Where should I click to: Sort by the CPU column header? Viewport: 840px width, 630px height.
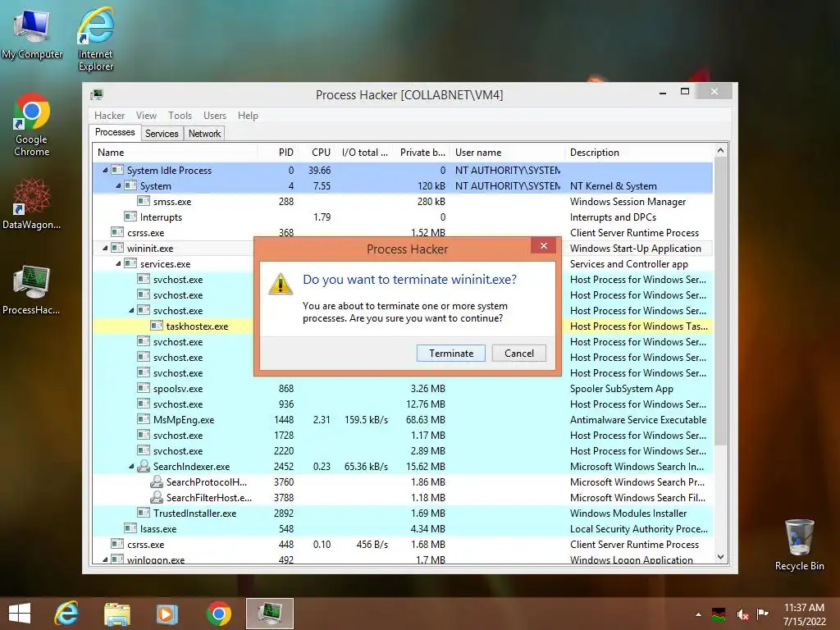pos(317,152)
